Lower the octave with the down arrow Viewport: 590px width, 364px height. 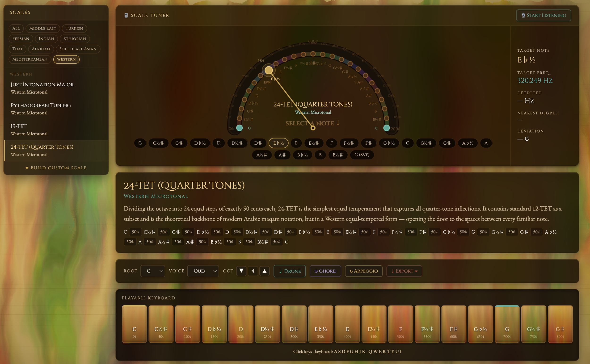tap(241, 271)
